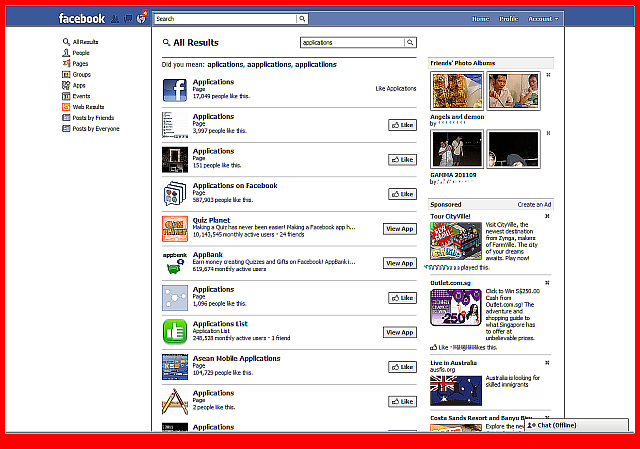Close the Outlet.com.sg ad
The width and height of the screenshot is (640, 449).
547,283
